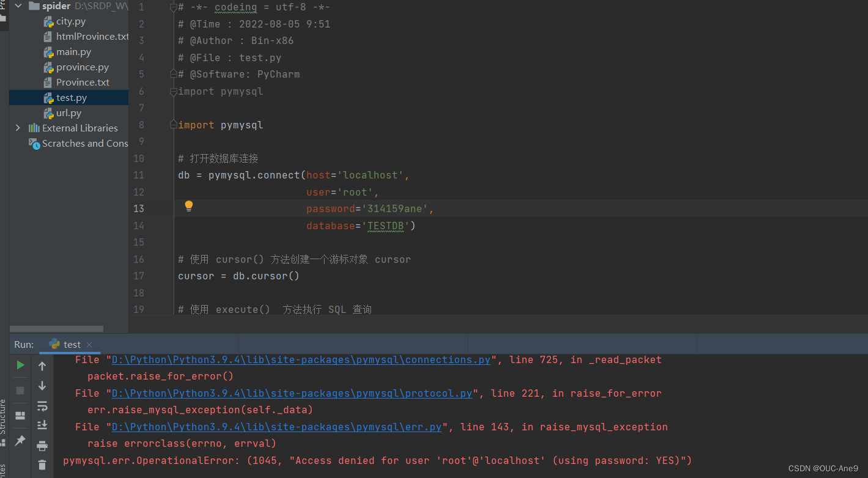Click the '# @Software: PyCharm' comment line
Screen dimensions: 868x478
click(239, 74)
